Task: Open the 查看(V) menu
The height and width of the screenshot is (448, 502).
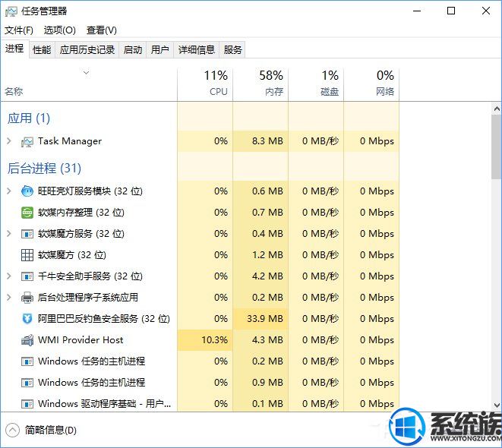Action: point(102,30)
